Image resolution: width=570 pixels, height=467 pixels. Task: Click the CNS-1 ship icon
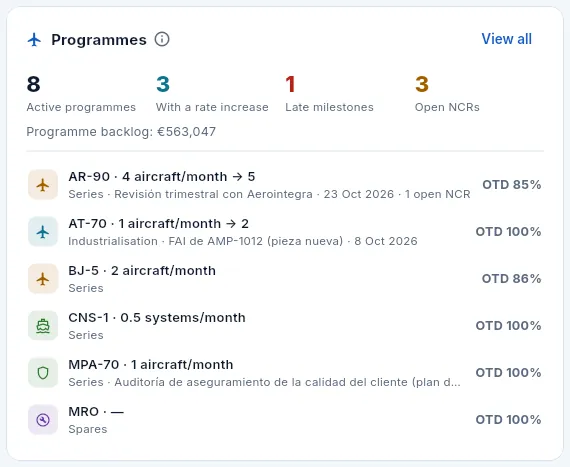tap(43, 326)
